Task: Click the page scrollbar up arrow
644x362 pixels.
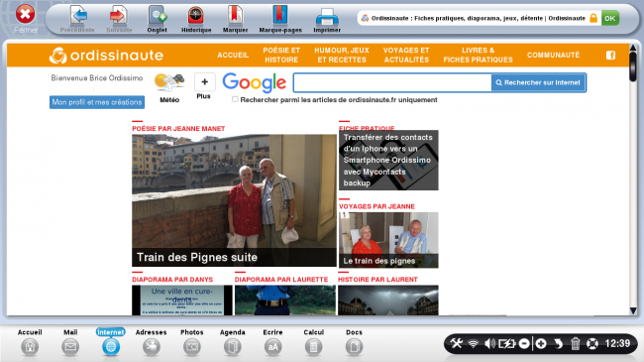Action: coord(633,49)
